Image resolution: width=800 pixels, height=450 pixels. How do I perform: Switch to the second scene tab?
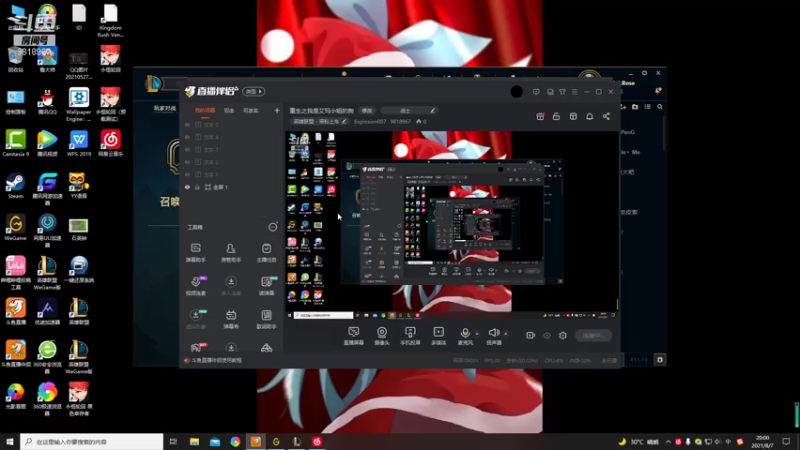coord(229,110)
